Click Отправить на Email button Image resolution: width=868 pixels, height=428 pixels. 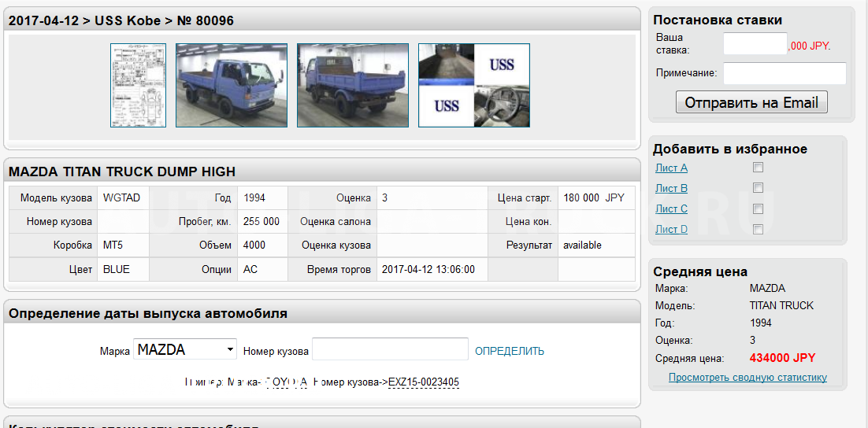pos(751,102)
